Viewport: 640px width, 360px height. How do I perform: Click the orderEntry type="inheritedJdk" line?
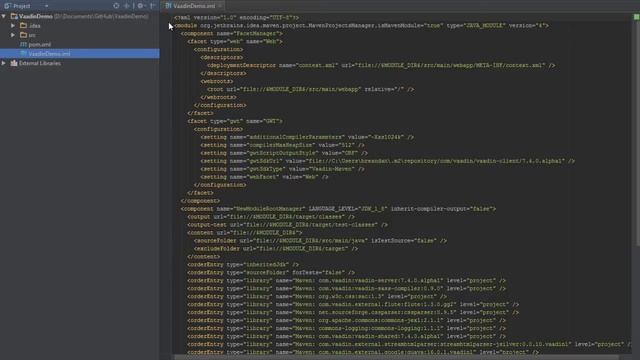coord(243,265)
